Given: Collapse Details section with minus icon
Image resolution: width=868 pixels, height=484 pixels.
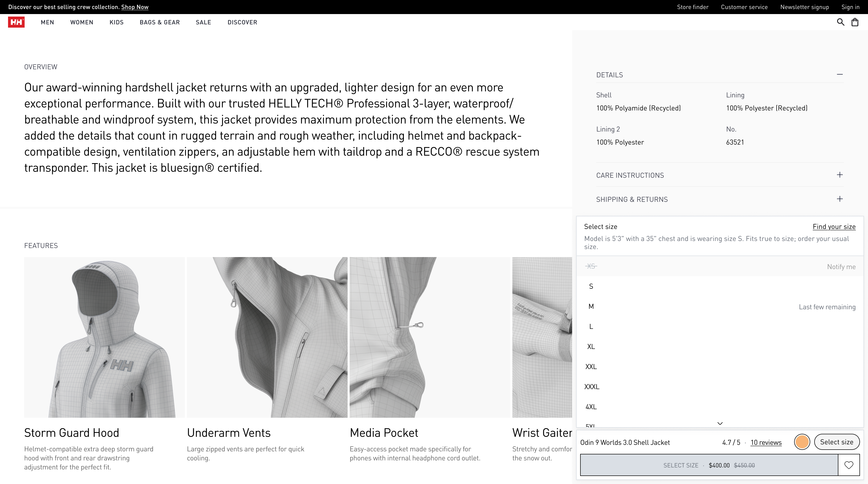Looking at the screenshot, I should pos(839,75).
